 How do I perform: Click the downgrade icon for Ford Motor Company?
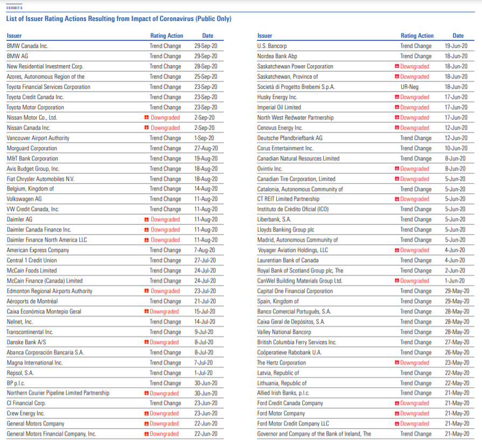click(397, 414)
